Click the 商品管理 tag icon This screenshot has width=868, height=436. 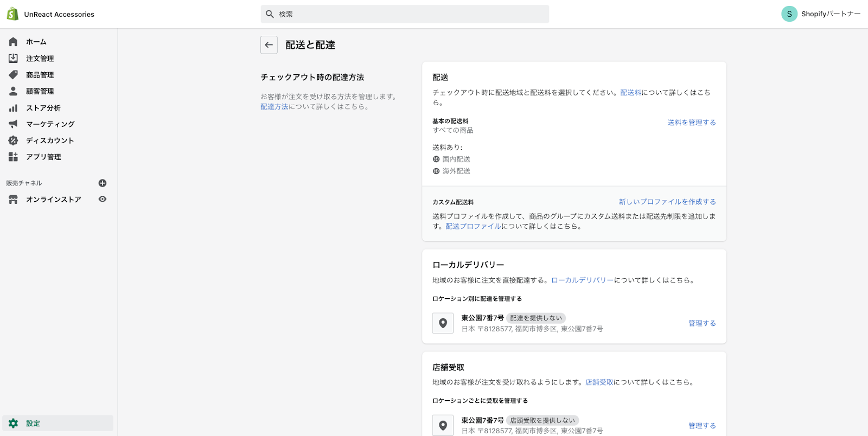[x=13, y=75]
